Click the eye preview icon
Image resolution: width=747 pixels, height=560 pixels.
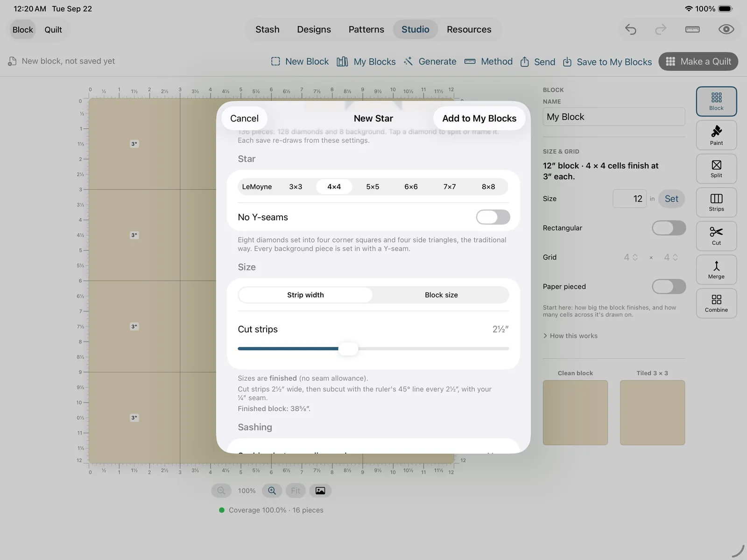coord(726,29)
